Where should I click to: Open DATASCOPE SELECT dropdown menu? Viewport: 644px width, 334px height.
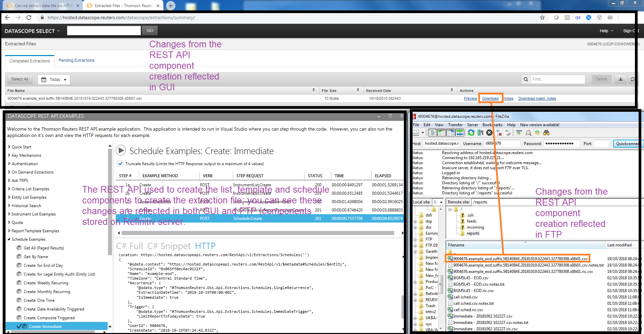pyautogui.click(x=32, y=31)
